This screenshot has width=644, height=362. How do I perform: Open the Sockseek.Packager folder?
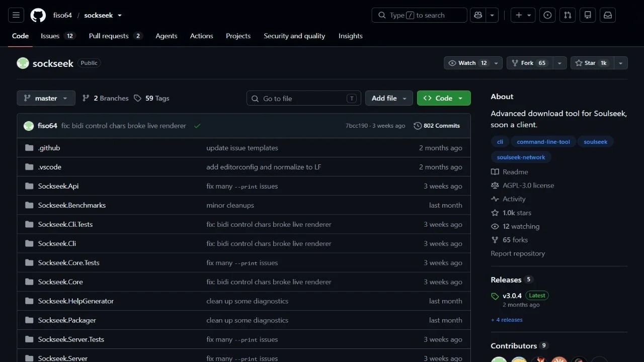point(67,320)
